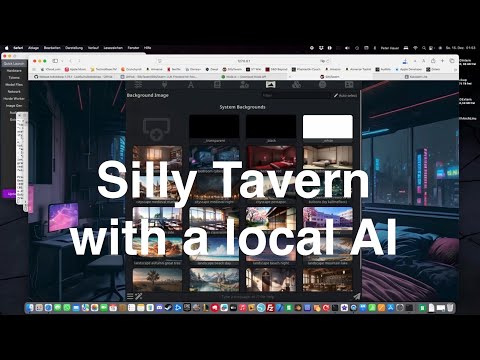Open the Crunchyroll bookmark

[131, 69]
